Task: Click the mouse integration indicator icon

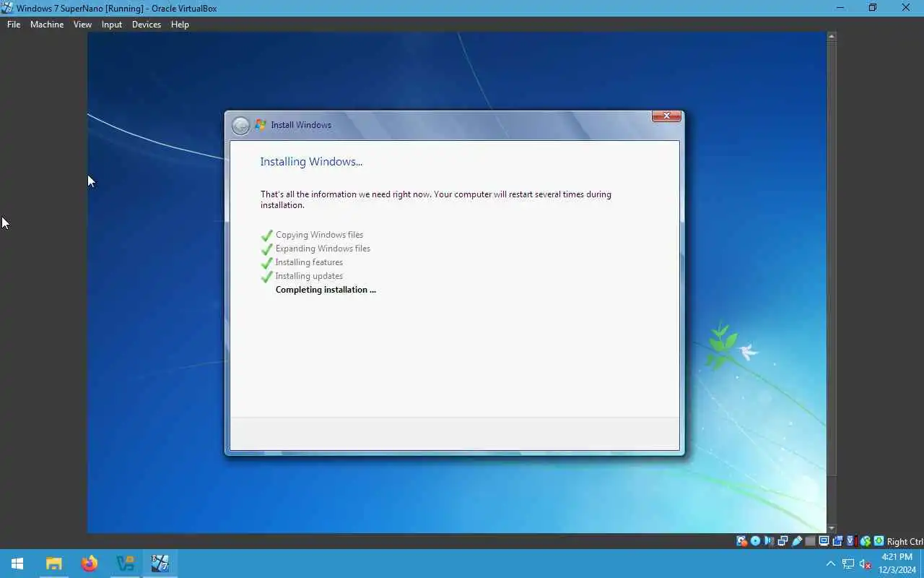Action: tap(866, 541)
